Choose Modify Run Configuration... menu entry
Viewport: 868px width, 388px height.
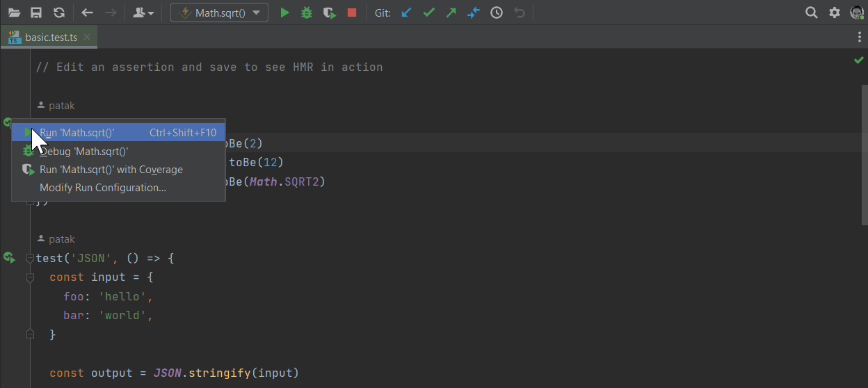point(103,188)
